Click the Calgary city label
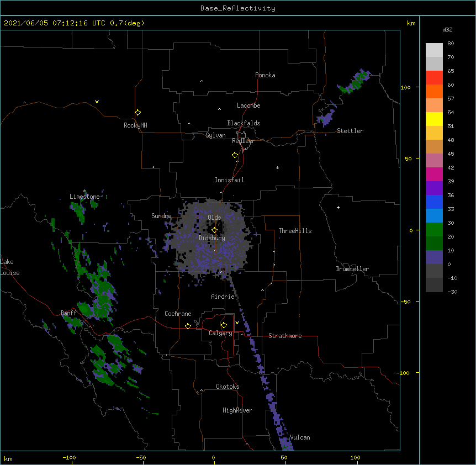This screenshot has width=476, height=465. point(220,333)
